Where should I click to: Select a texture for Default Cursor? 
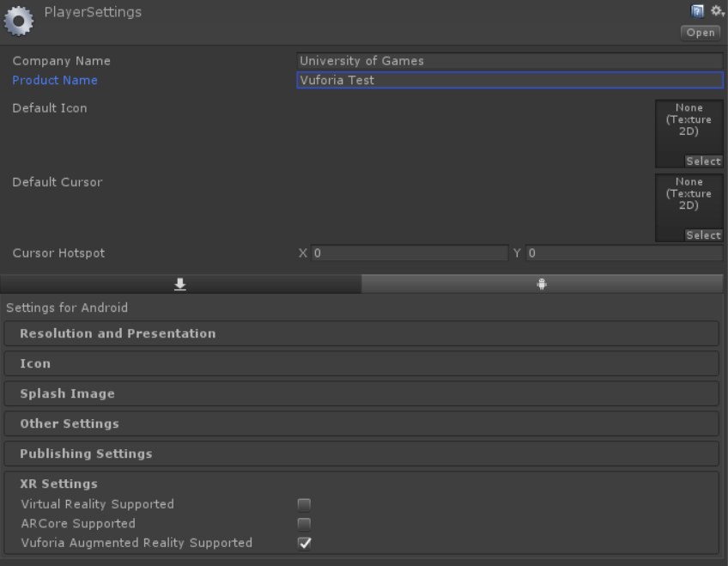(703, 235)
